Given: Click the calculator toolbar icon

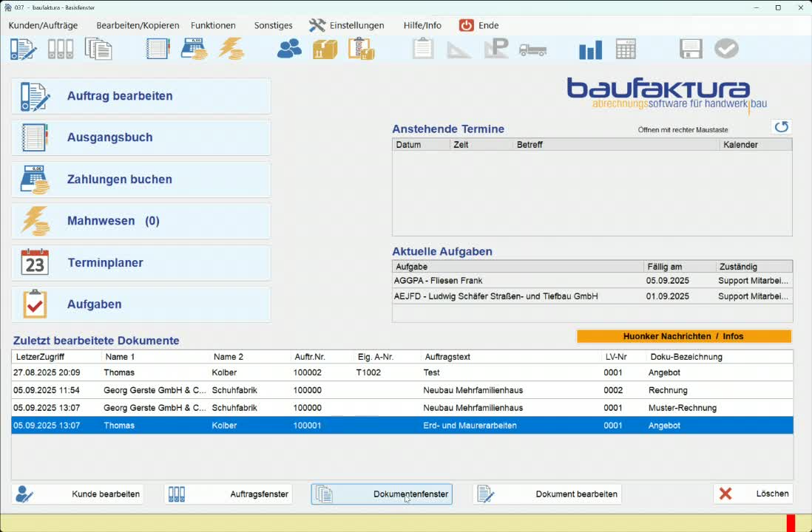Looking at the screenshot, I should (x=626, y=50).
